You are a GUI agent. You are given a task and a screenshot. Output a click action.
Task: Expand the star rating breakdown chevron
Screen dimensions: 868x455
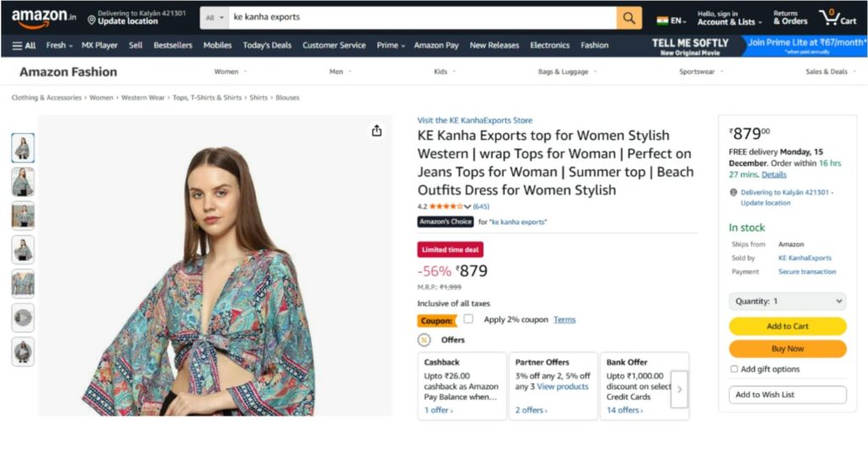467,207
